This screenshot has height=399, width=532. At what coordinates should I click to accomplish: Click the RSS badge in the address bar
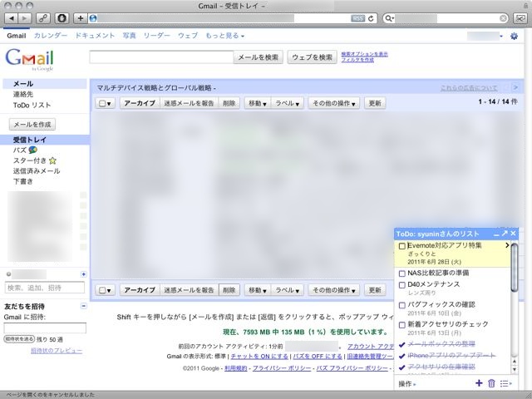coord(357,18)
